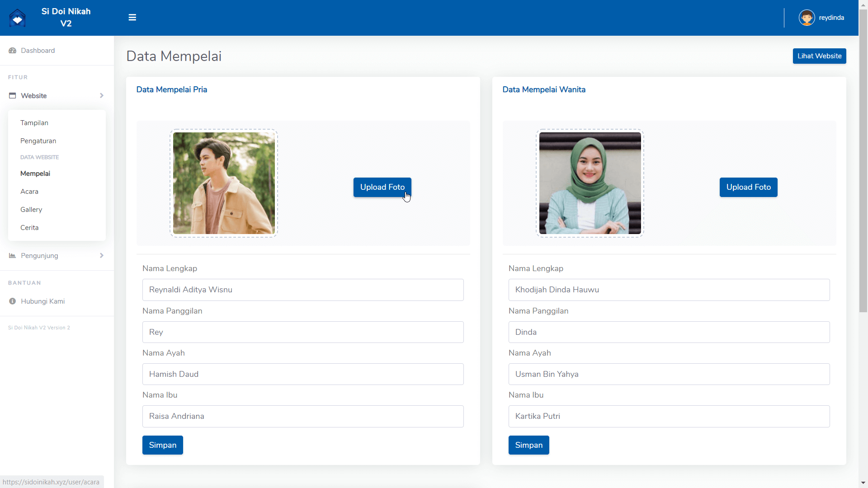Click the Website window icon in sidebar
The height and width of the screenshot is (488, 868).
click(12, 96)
